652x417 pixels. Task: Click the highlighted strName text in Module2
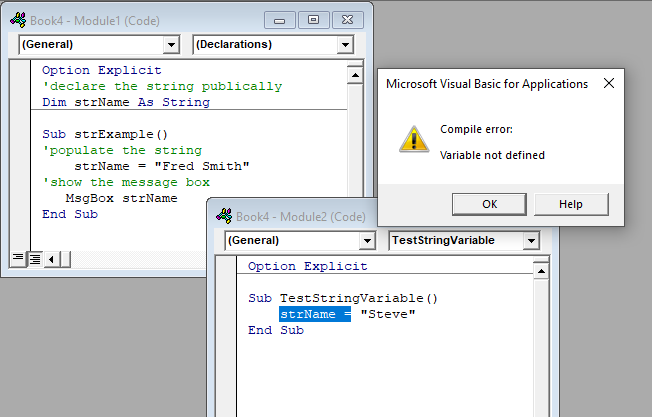point(314,314)
